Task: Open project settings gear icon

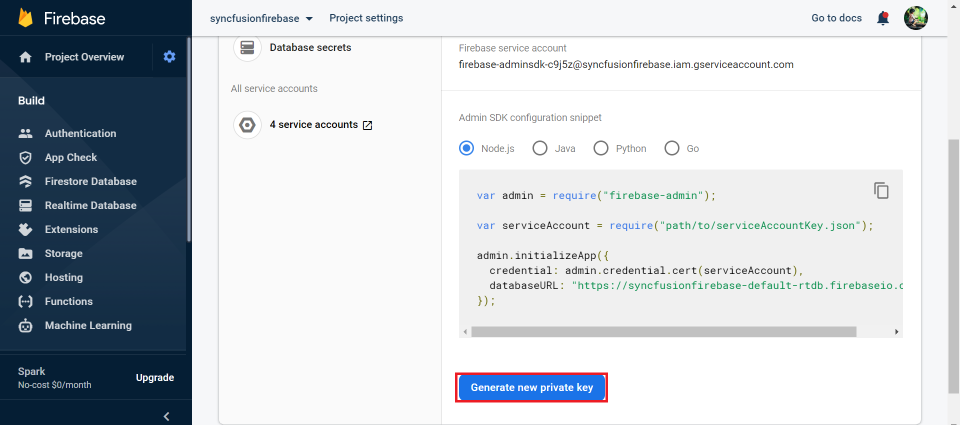Action: coord(170,56)
